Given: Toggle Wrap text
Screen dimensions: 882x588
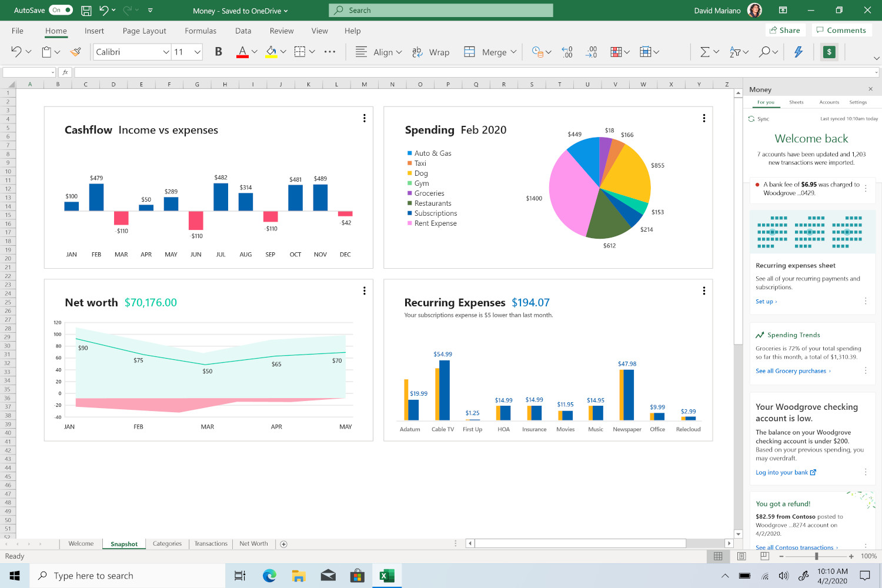Looking at the screenshot, I should (x=430, y=52).
